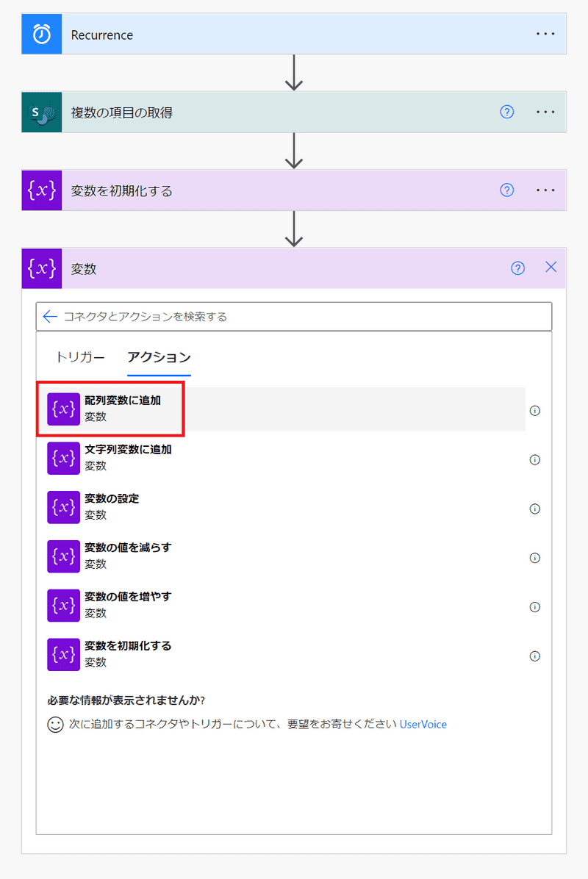Choose the 変数の値を増やす action
588x879 pixels.
(x=127, y=604)
